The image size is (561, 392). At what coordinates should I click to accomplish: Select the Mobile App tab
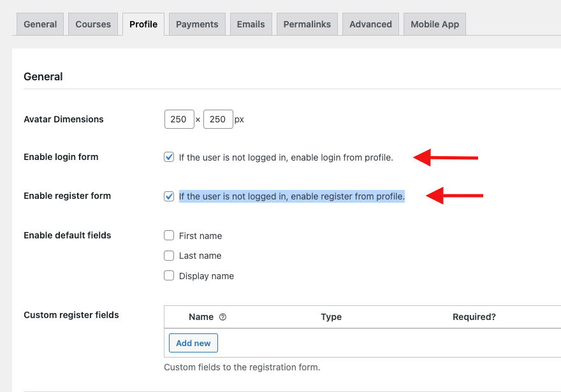pyautogui.click(x=435, y=24)
